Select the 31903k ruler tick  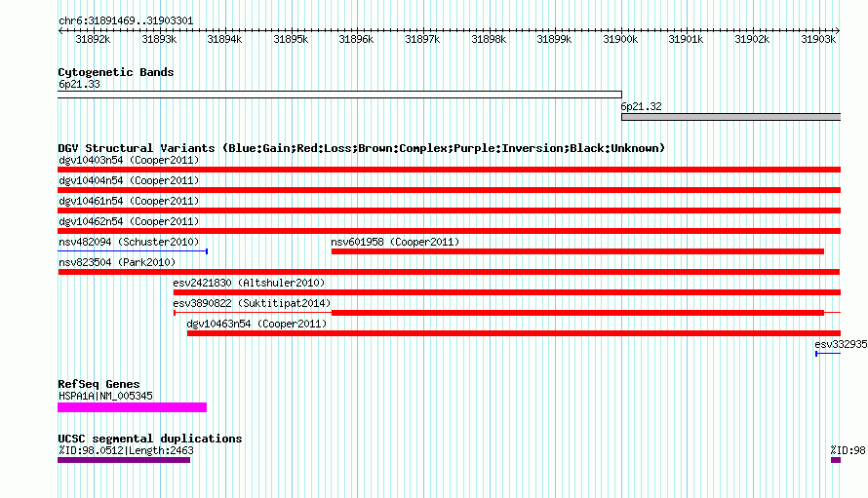[818, 39]
